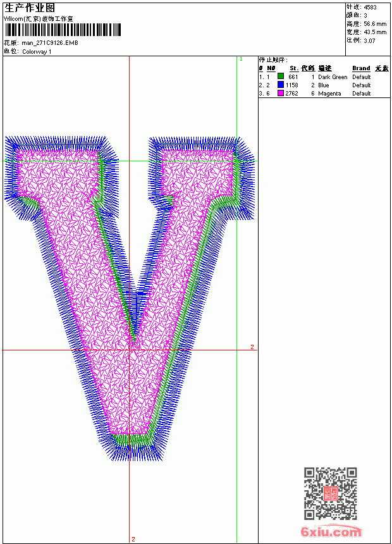Click the Colorway 1 label
392x544 pixels.
tap(37, 52)
